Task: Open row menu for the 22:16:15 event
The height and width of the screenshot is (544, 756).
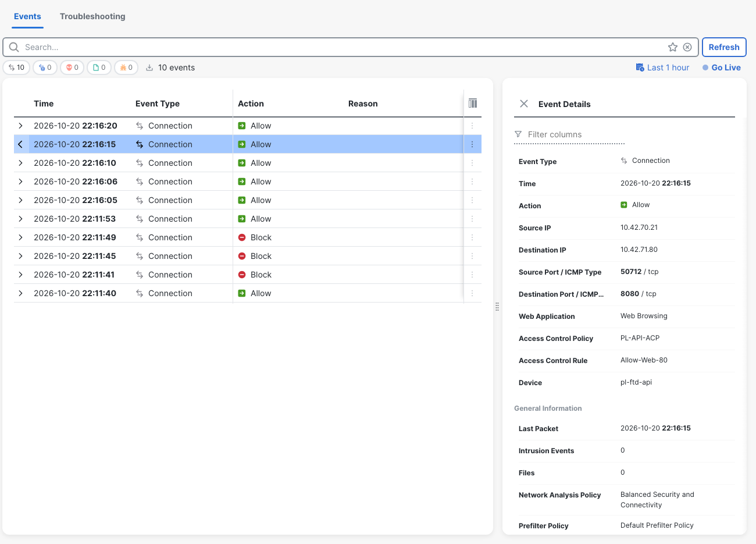Action: [x=472, y=144]
